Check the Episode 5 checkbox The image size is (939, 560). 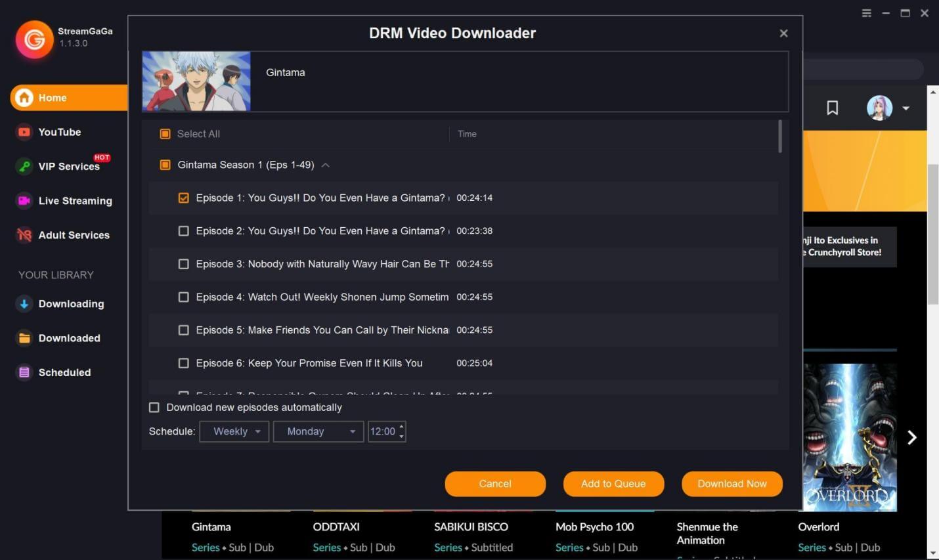(x=184, y=330)
